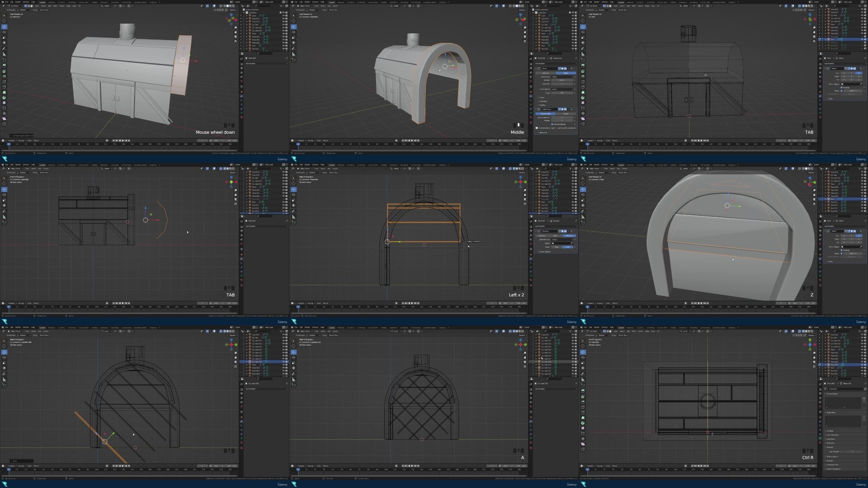Image resolution: width=868 pixels, height=488 pixels.
Task: Click Levels Viewport slider in 'Middle' frame
Action: click(562, 117)
